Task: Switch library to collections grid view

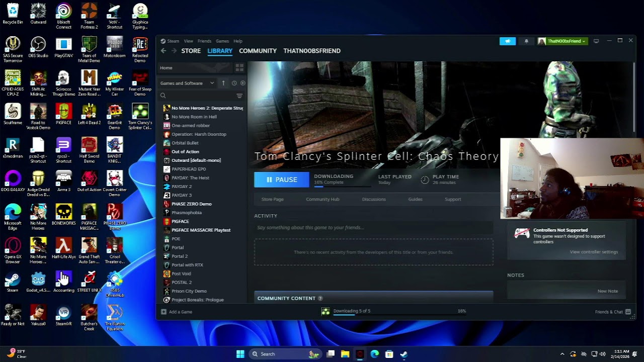Action: tap(239, 68)
